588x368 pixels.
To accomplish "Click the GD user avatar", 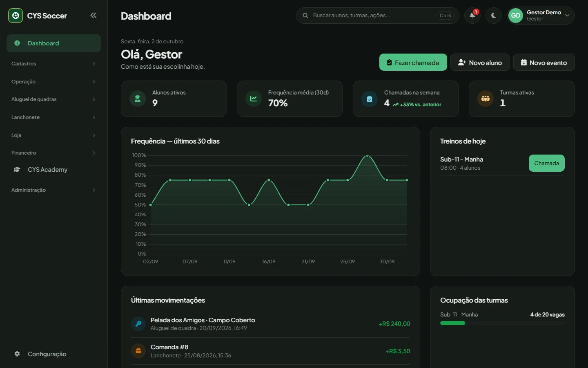I will point(516,16).
